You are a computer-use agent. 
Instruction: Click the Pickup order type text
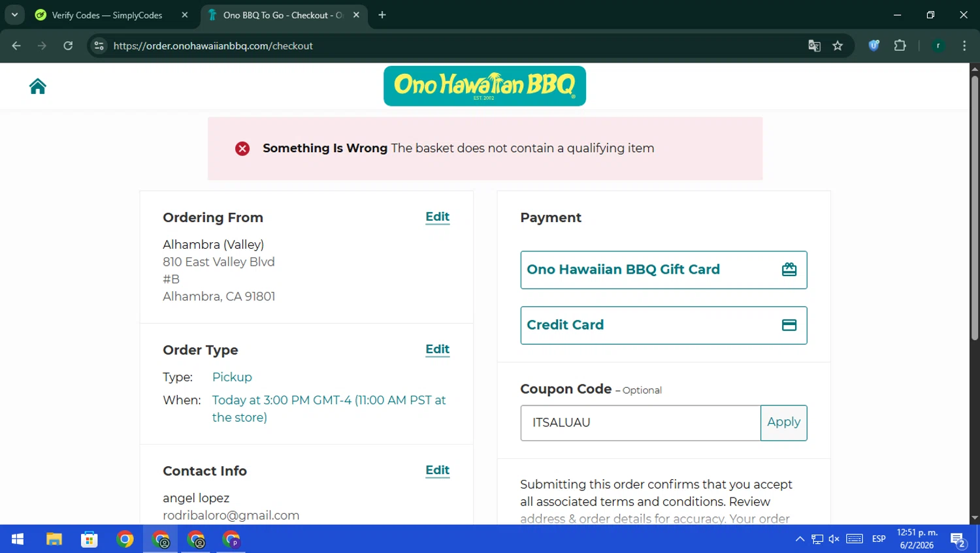tap(232, 377)
